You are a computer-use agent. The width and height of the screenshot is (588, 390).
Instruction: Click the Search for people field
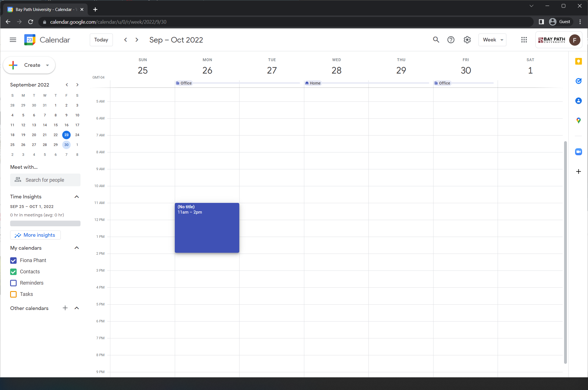point(45,180)
